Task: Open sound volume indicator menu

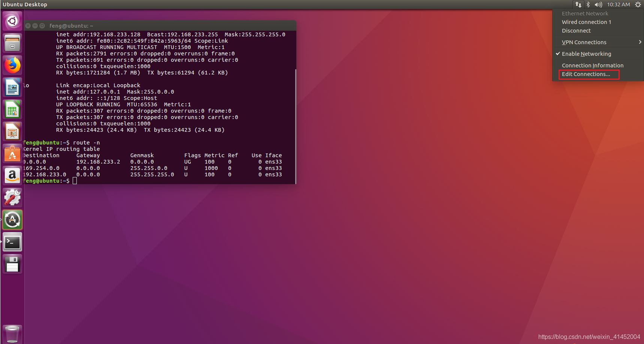Action: tap(598, 4)
